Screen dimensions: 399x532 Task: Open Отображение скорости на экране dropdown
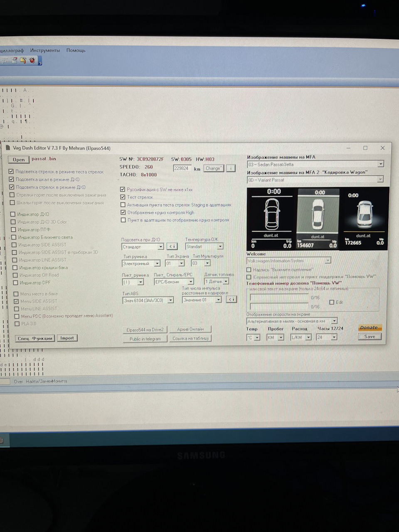tap(292, 321)
